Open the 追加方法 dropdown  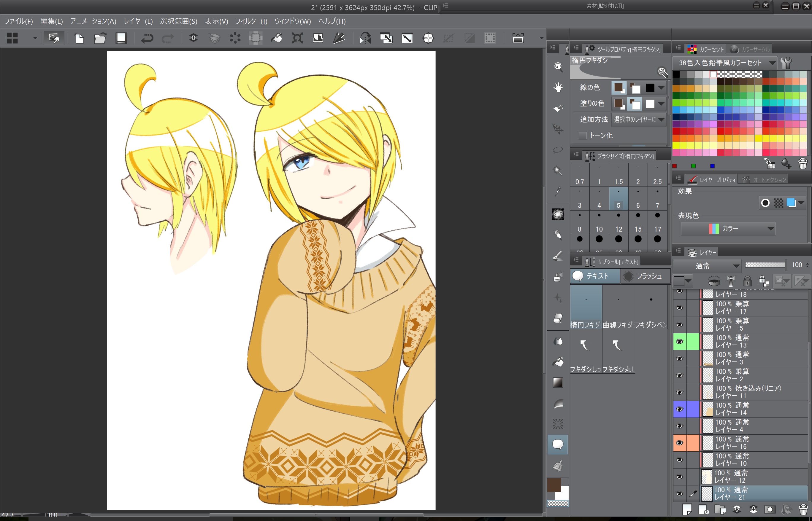point(639,120)
